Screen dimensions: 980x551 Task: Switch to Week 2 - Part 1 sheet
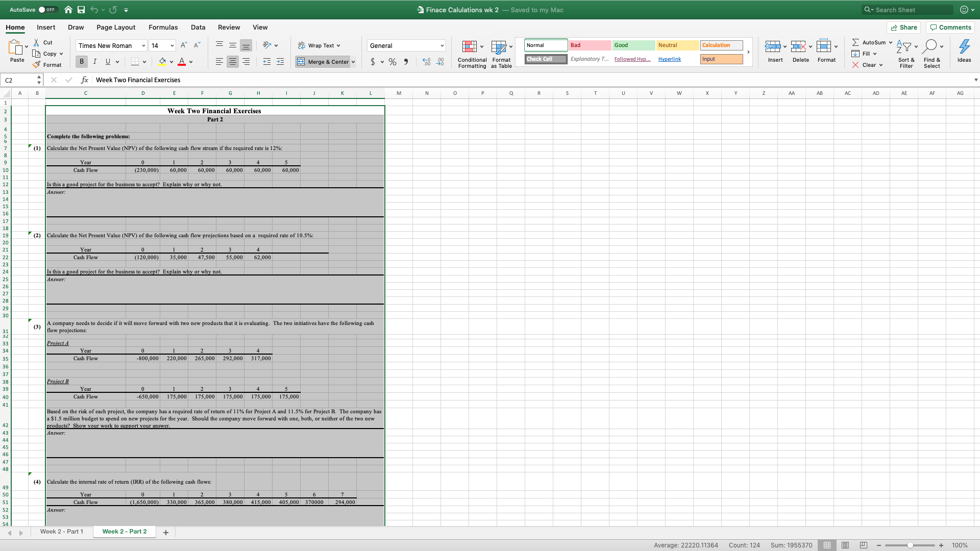(61, 531)
